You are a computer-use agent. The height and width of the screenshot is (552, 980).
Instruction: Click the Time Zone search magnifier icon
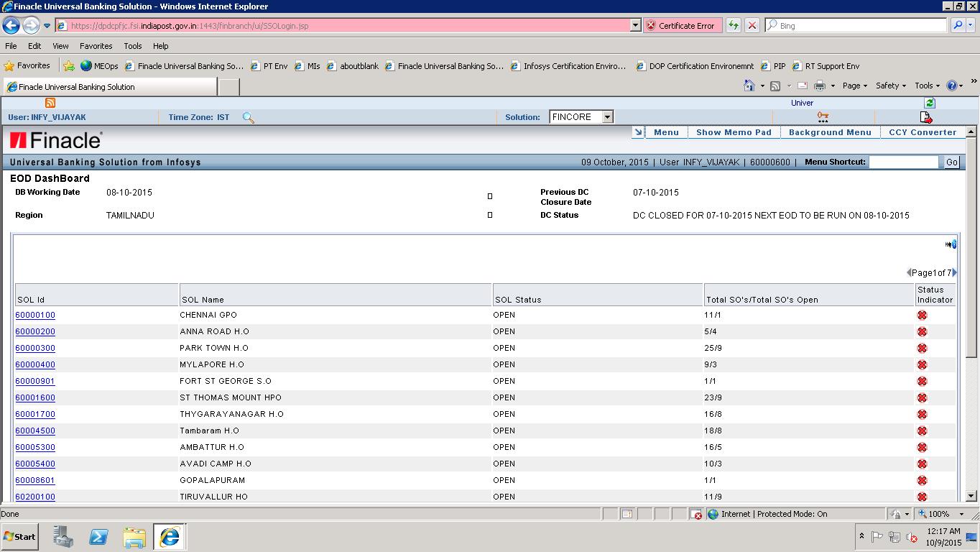[248, 117]
